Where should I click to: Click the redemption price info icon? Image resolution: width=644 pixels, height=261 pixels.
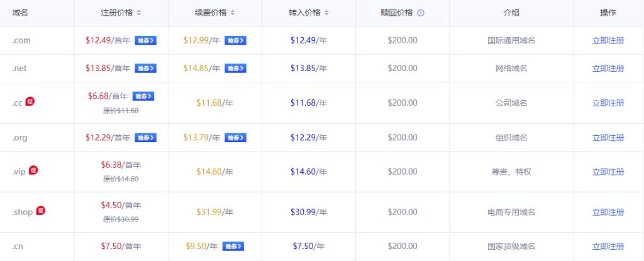[x=421, y=13]
